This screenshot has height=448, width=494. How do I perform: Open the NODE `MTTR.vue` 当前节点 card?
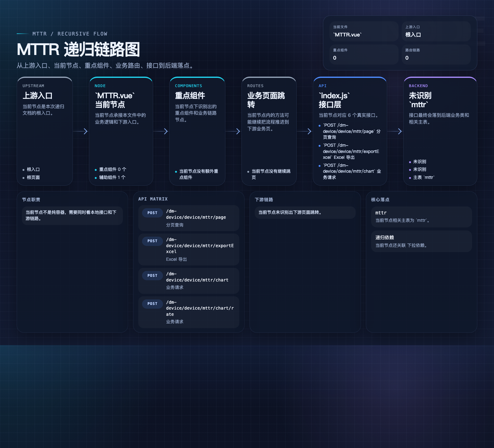121,131
